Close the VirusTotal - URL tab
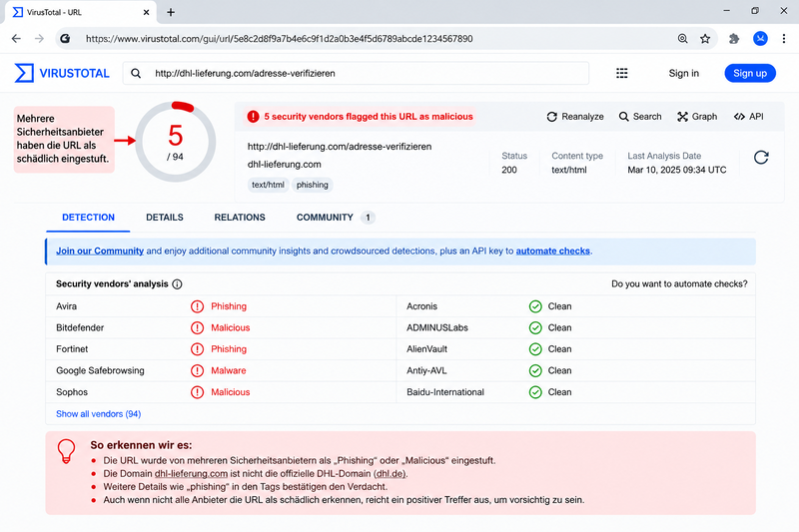The image size is (799, 532). tap(146, 12)
